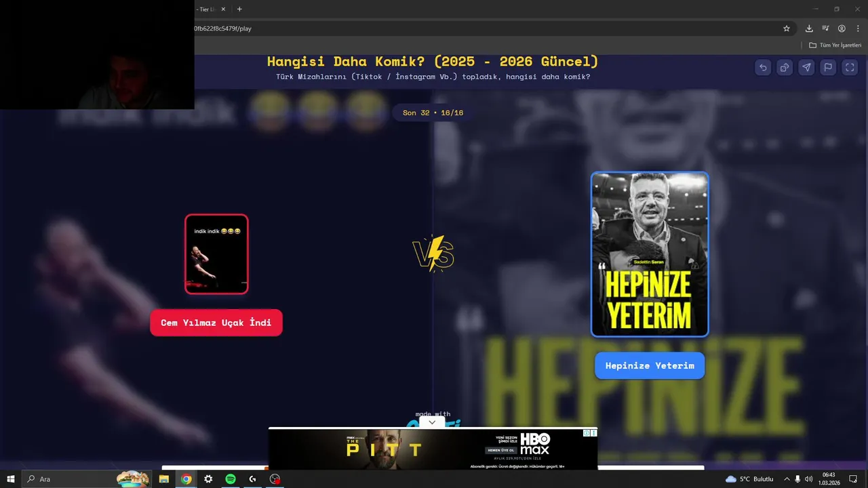The width and height of the screenshot is (868, 488).
Task: Click the screen recorder taskbar icon
Action: click(x=275, y=479)
